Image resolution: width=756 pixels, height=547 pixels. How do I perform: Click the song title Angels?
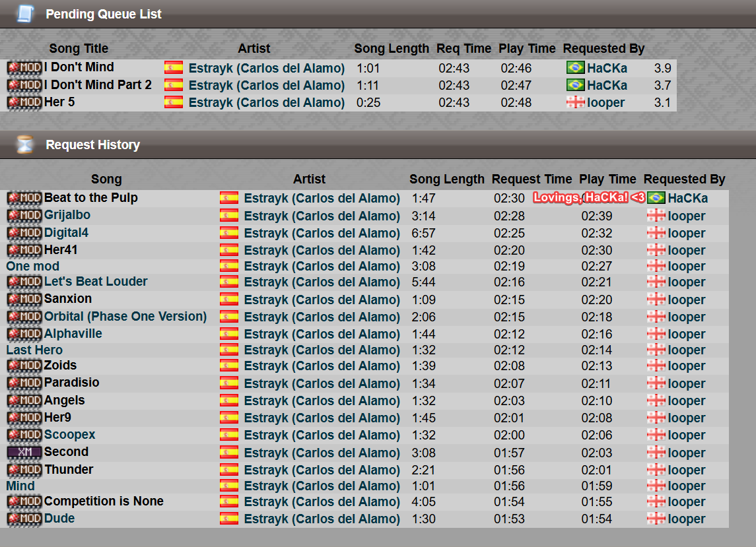[65, 401]
